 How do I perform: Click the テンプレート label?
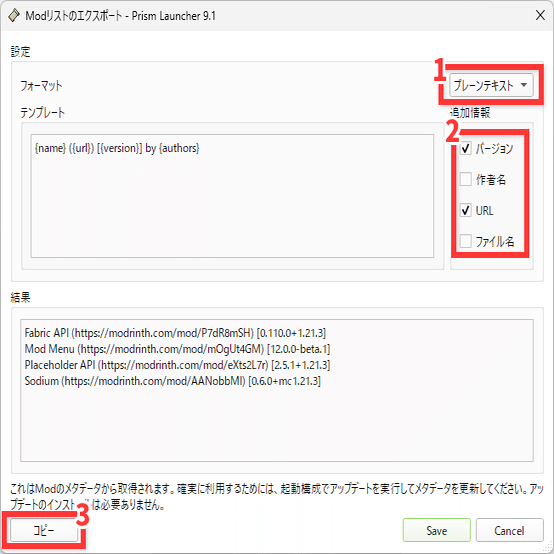click(42, 113)
